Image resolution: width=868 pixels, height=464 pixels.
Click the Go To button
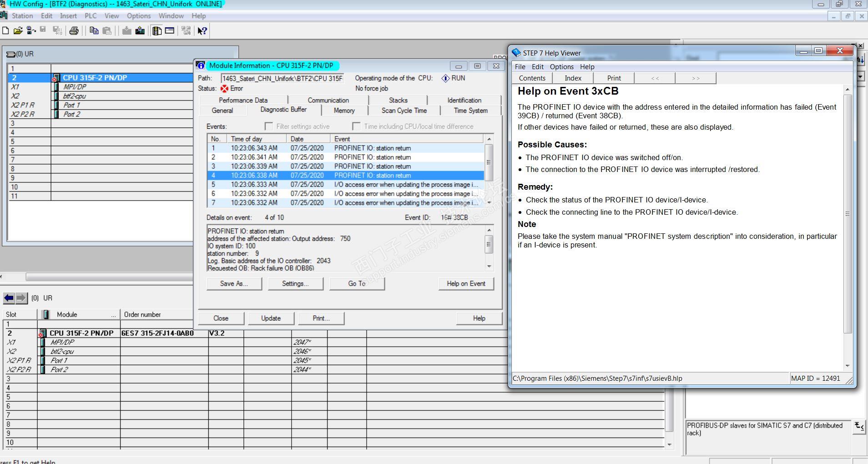[x=357, y=283]
